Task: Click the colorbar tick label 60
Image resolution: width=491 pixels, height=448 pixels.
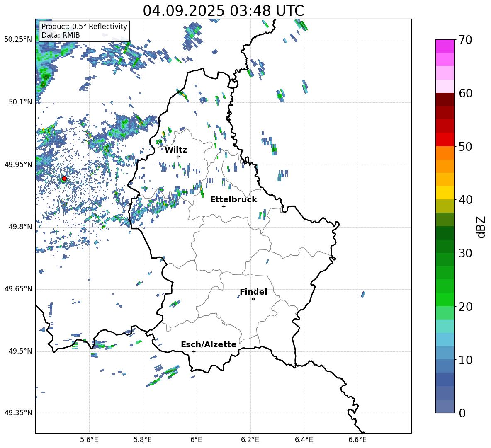Action: tap(465, 93)
